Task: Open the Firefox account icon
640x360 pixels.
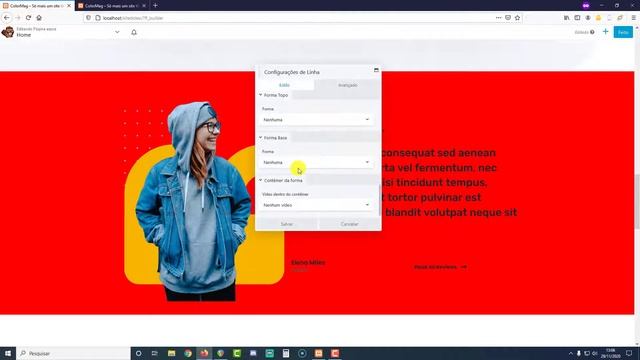Action: pyautogui.click(x=588, y=18)
